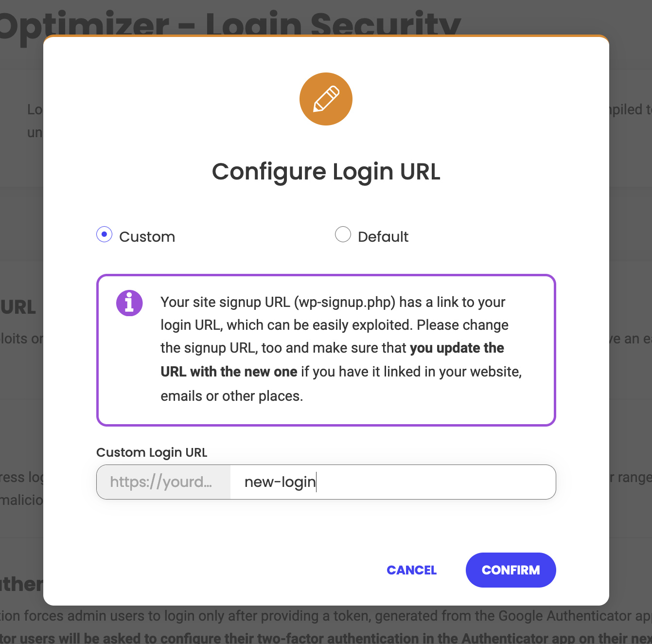Screen dimensions: 652x644
Task: Focus the Custom Login URL input field
Action: 393,482
